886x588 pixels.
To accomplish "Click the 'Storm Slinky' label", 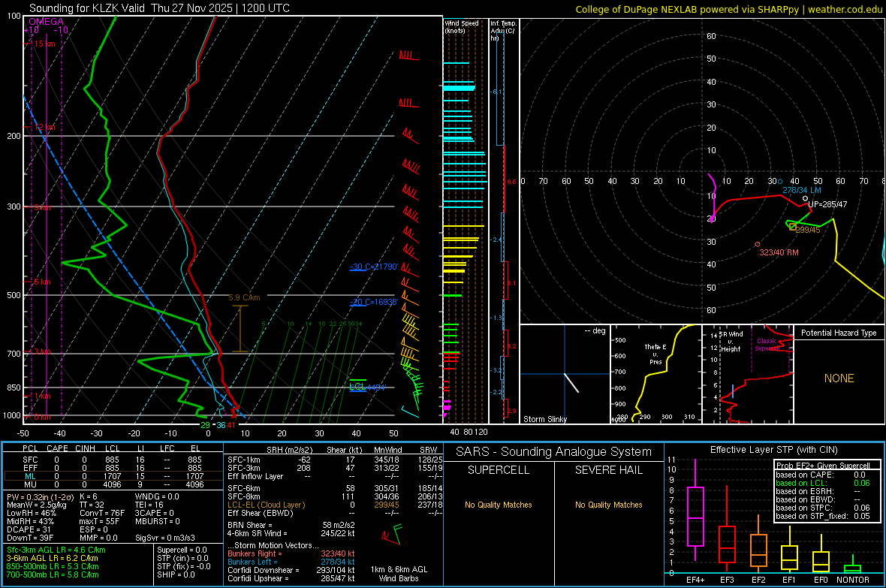I will point(544,419).
